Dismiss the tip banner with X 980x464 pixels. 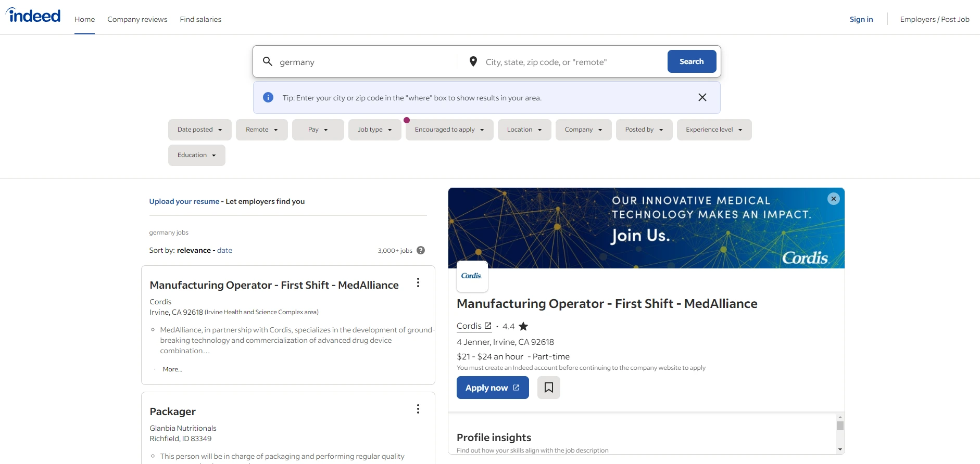click(x=702, y=97)
